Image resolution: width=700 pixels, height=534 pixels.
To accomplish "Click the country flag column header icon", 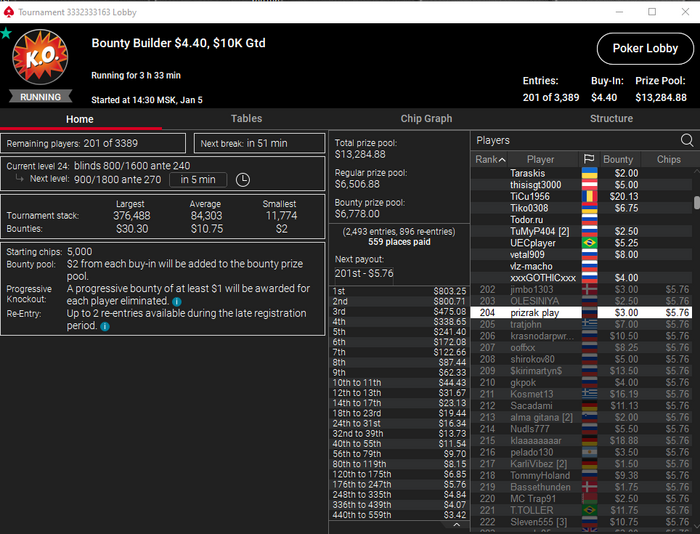I will pyautogui.click(x=589, y=159).
